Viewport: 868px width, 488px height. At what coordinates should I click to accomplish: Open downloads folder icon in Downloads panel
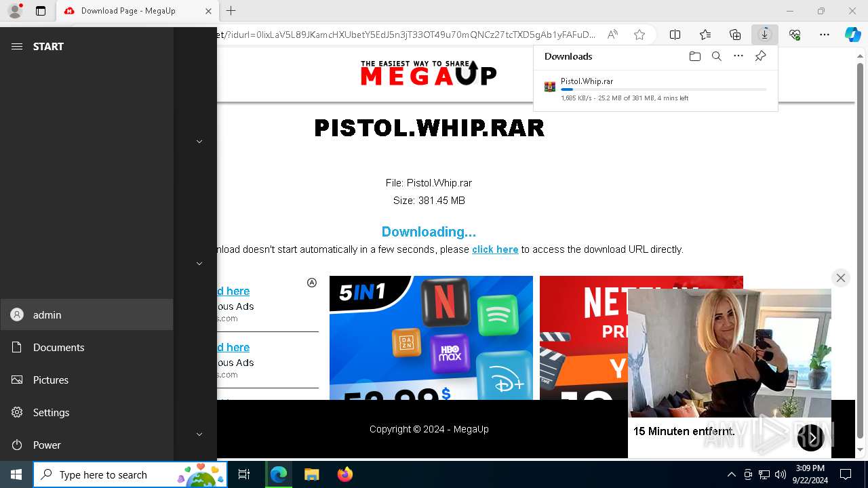694,56
